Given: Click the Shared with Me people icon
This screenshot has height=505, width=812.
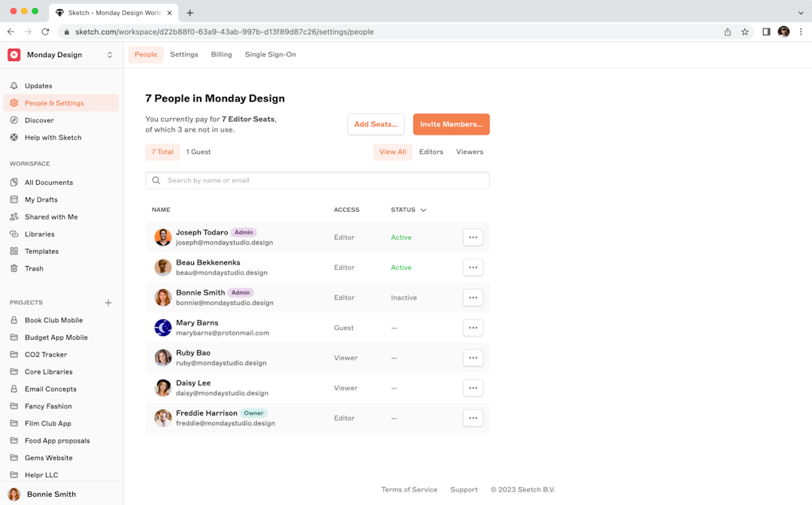Looking at the screenshot, I should click(14, 216).
